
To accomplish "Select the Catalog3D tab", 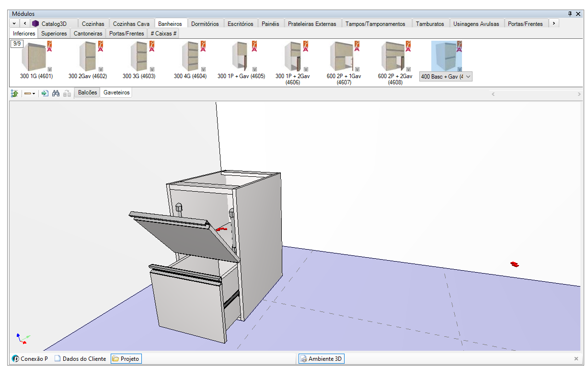I will 53,23.
